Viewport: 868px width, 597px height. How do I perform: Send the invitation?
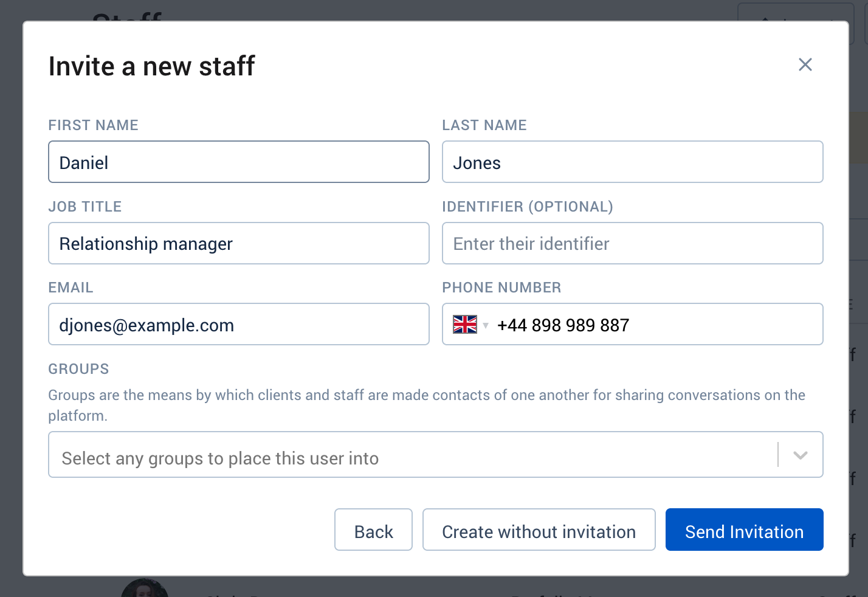[744, 530]
